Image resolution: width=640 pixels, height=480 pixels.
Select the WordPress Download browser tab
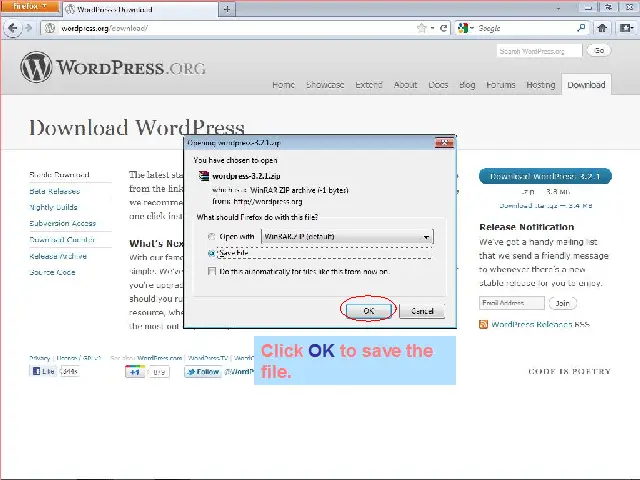pos(139,9)
